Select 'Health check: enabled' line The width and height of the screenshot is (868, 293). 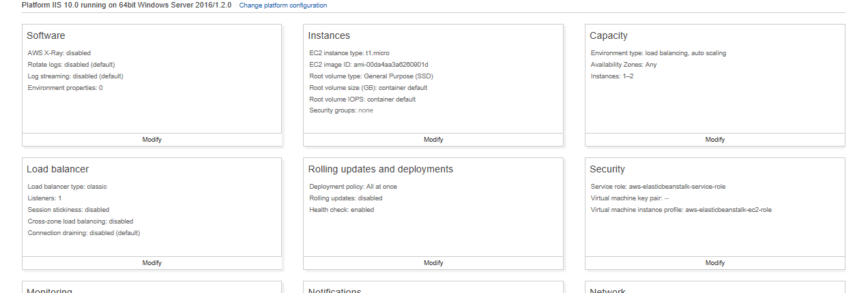click(342, 210)
